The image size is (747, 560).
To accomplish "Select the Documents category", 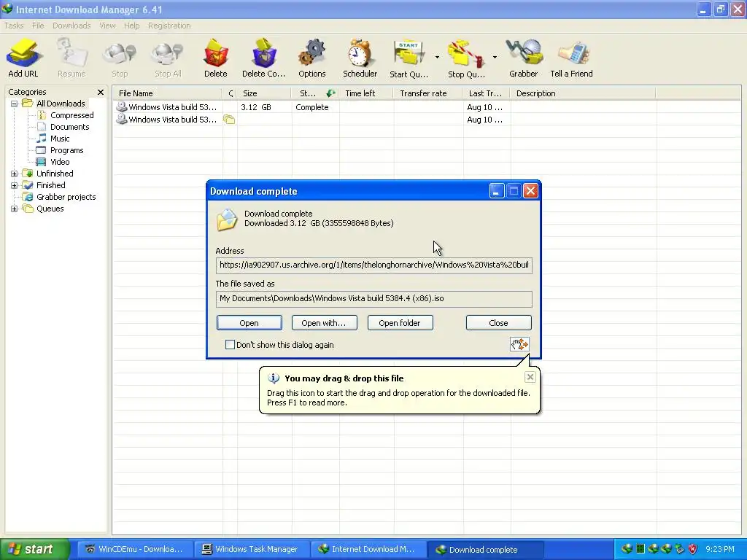I will pyautogui.click(x=69, y=127).
